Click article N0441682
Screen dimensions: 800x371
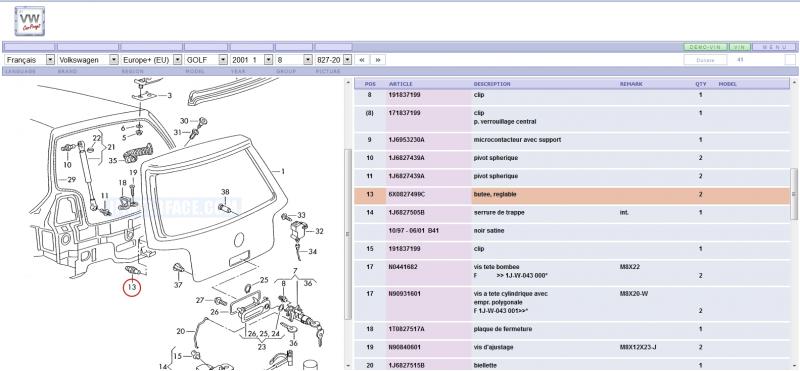click(x=403, y=267)
